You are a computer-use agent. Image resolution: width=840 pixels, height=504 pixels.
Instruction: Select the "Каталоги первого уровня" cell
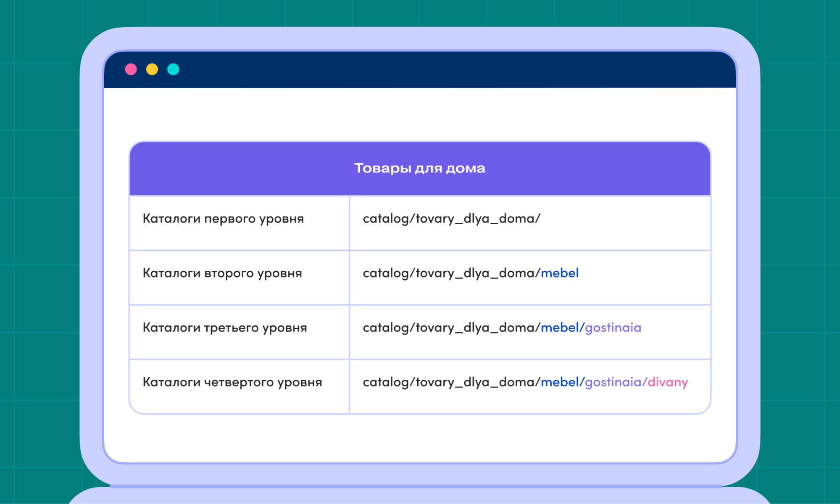click(x=223, y=219)
